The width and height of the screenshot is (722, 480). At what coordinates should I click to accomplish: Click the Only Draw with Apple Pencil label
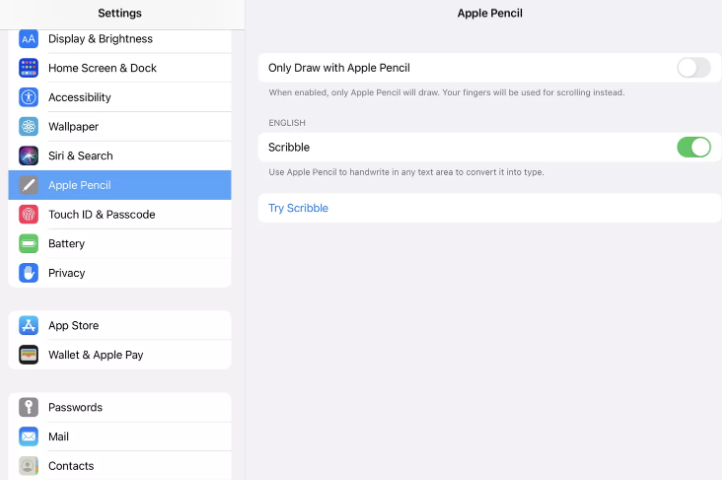pos(339,68)
